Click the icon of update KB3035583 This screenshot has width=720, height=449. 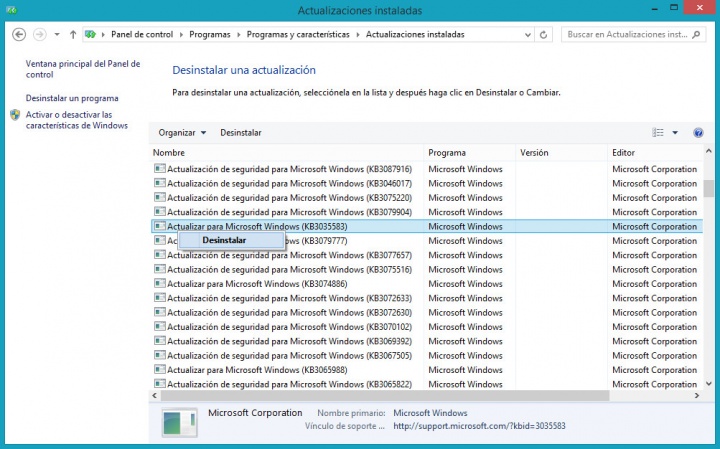[x=160, y=226]
